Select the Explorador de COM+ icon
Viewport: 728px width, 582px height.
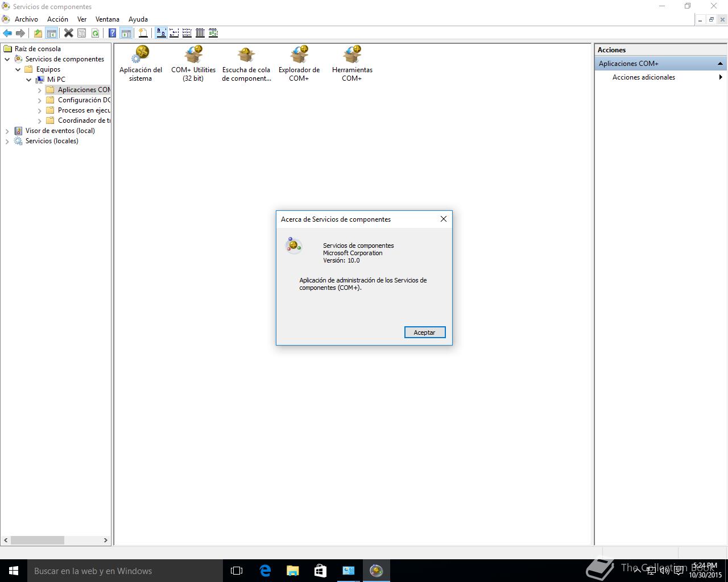click(x=299, y=64)
